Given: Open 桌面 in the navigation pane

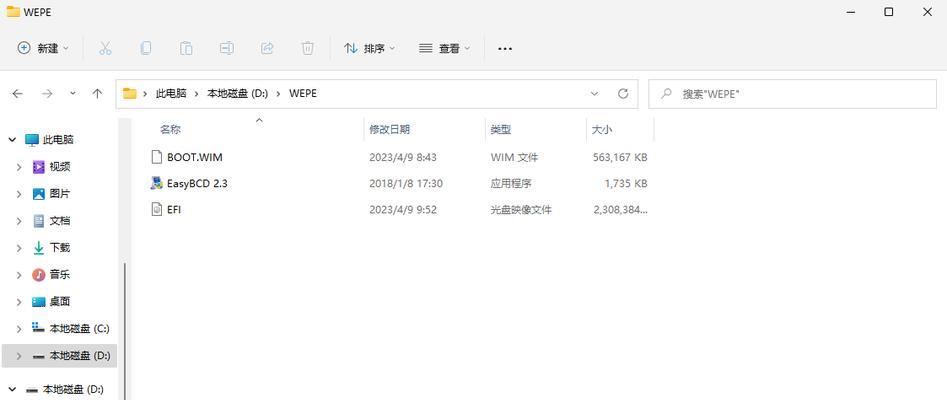Looking at the screenshot, I should pos(60,302).
